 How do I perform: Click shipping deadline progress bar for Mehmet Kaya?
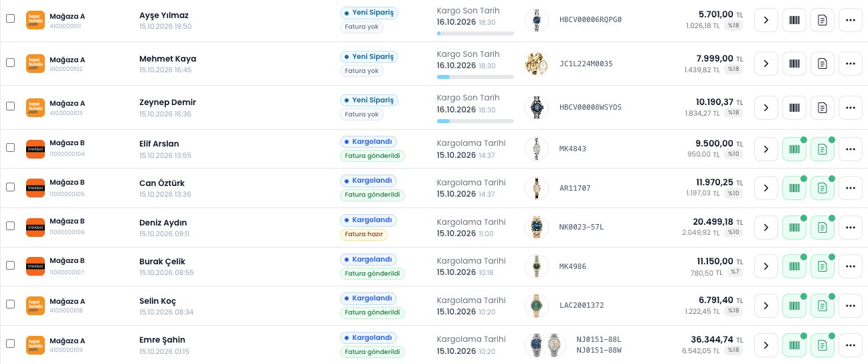(475, 77)
